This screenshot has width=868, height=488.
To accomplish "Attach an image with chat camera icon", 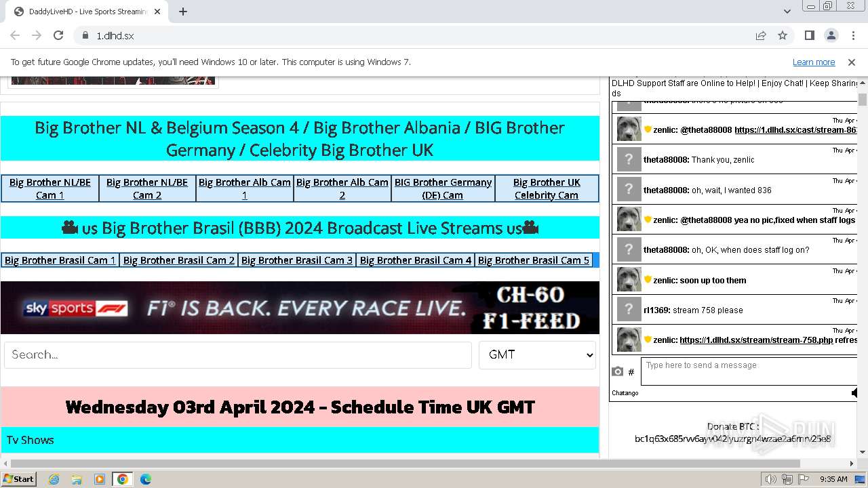I will [617, 371].
